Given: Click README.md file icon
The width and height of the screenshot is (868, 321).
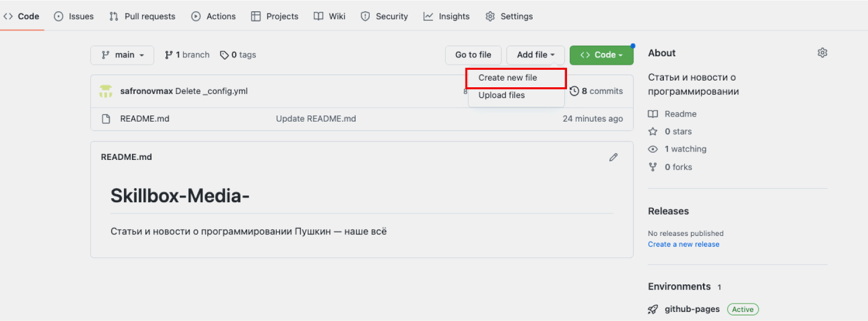Looking at the screenshot, I should click(x=105, y=119).
